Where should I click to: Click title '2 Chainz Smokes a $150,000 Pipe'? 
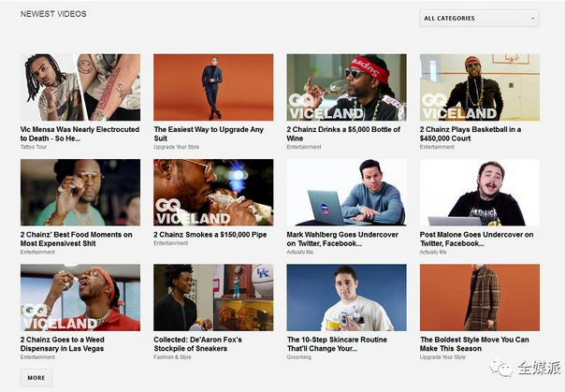pyautogui.click(x=210, y=235)
